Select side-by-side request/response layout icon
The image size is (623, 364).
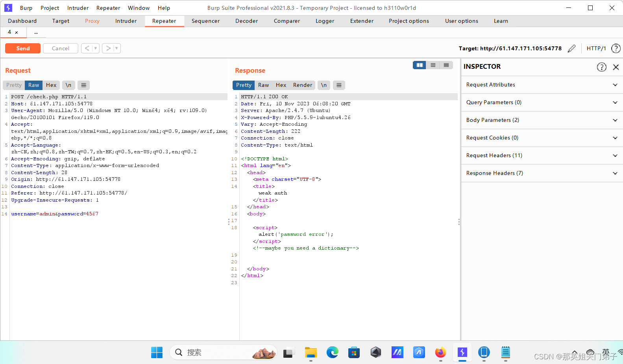pos(420,65)
